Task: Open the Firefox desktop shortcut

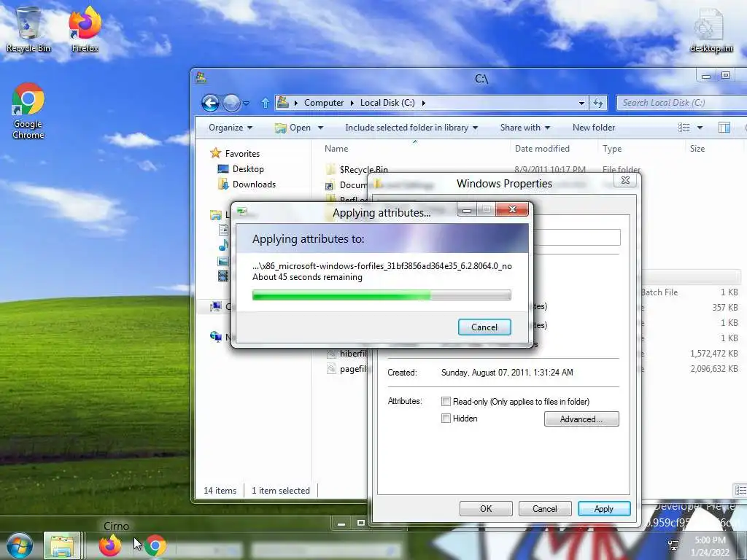Action: point(85,29)
